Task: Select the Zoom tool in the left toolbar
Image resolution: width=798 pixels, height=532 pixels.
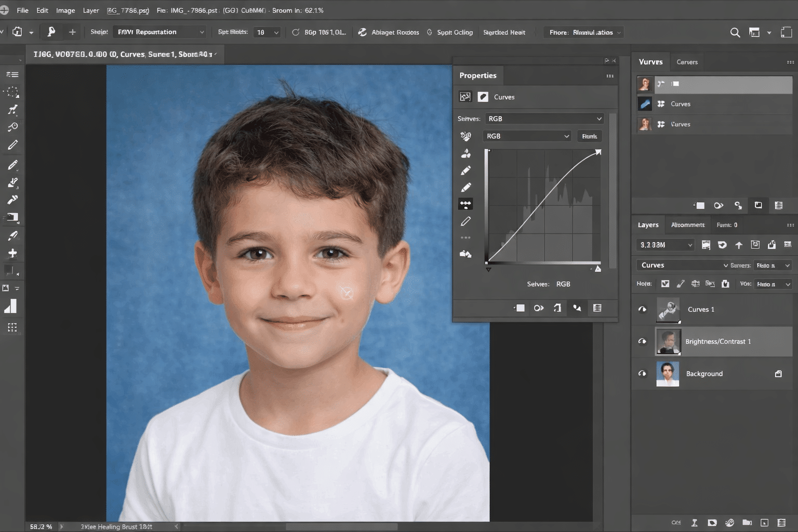Action: tap(12, 126)
